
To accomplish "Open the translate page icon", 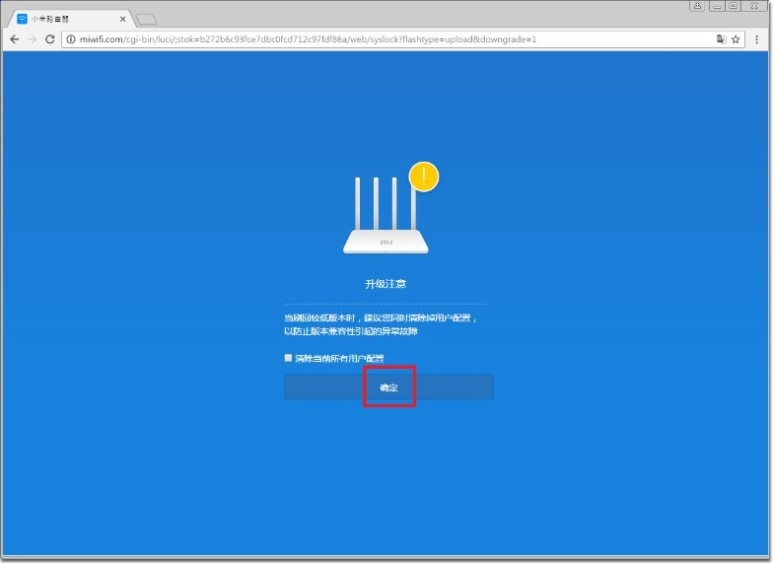I will coord(719,39).
